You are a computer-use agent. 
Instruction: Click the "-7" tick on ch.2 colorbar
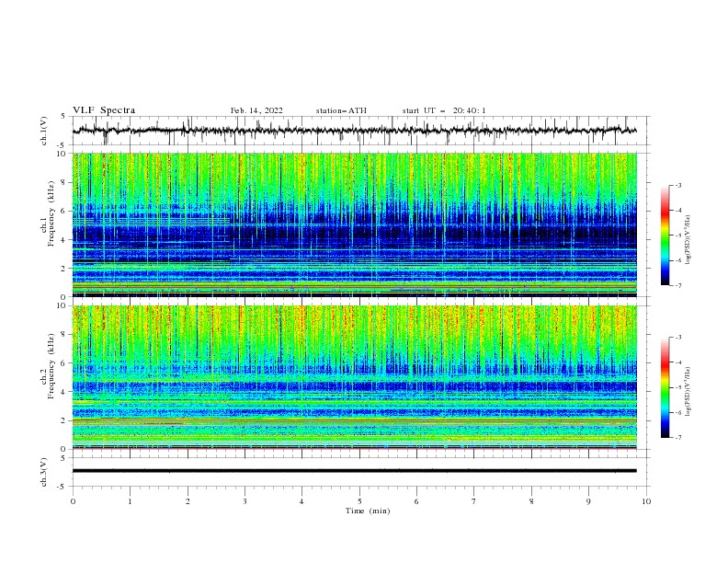click(677, 438)
